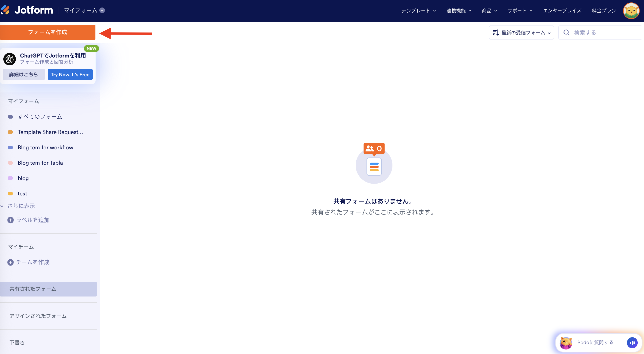
Task: Open the 連携機能 menu
Action: pos(459,11)
